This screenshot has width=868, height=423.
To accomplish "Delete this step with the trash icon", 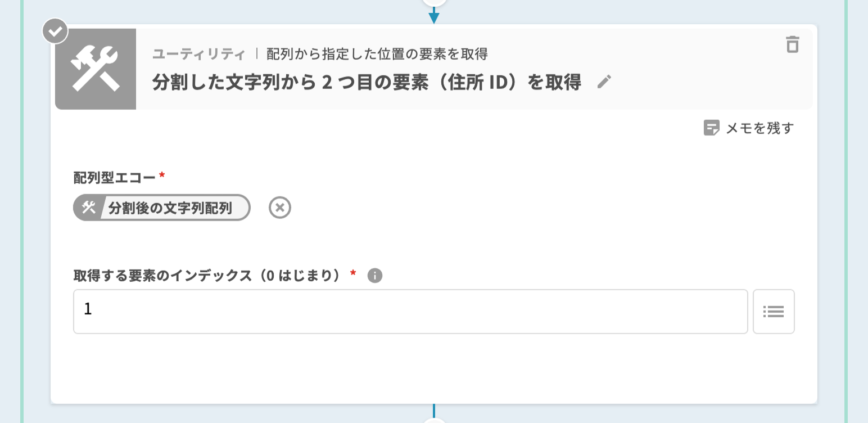I will tap(792, 44).
